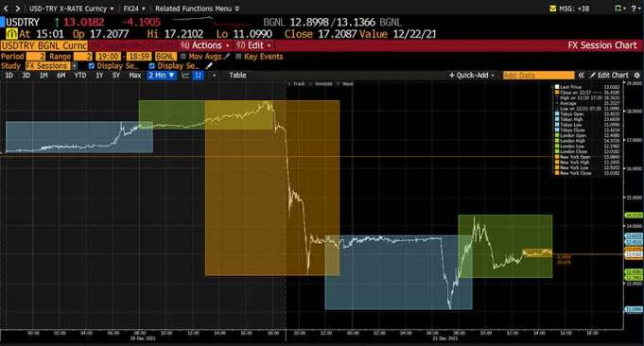
Task: Click the yellow info icon beside At
Action: click(11, 34)
